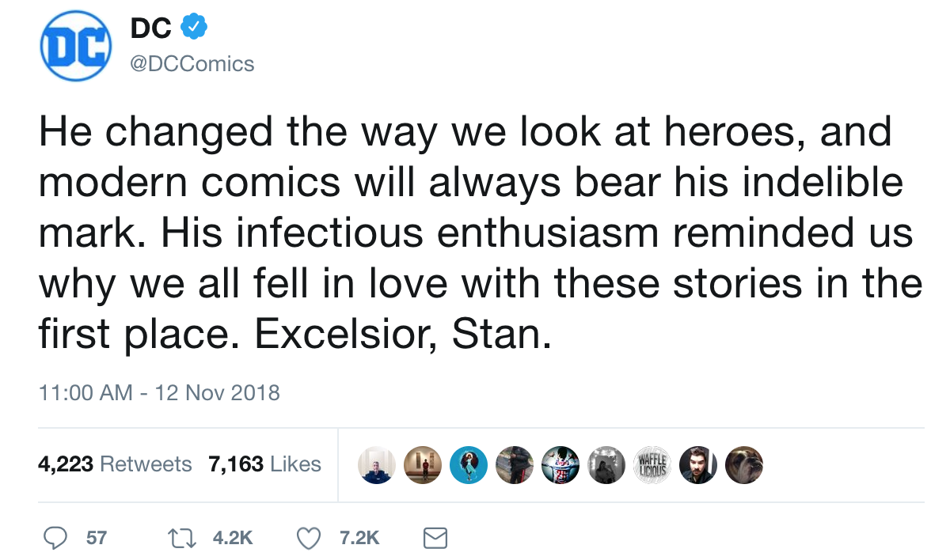Screen dimensions: 950x560
Task: Click the blue verified badge next to DC
Action: [195, 28]
